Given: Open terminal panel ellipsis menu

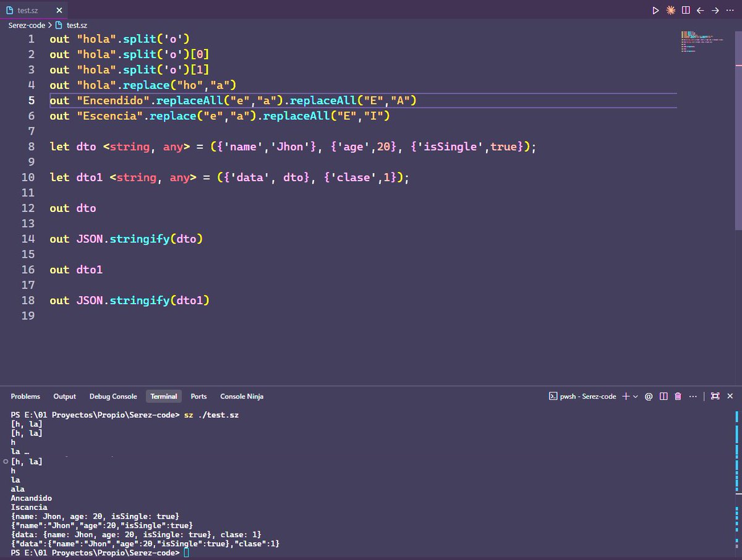Looking at the screenshot, I should coord(693,396).
